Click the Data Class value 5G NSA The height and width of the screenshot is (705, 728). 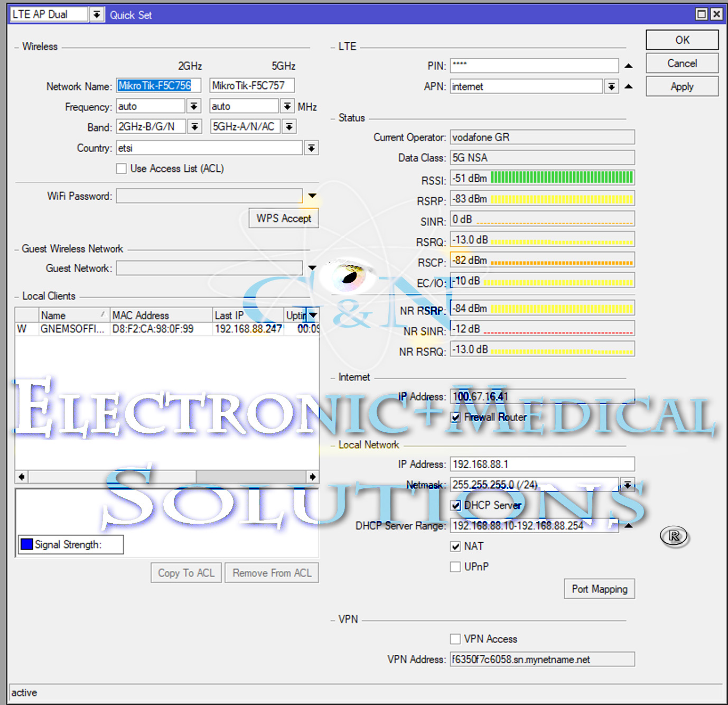point(542,158)
